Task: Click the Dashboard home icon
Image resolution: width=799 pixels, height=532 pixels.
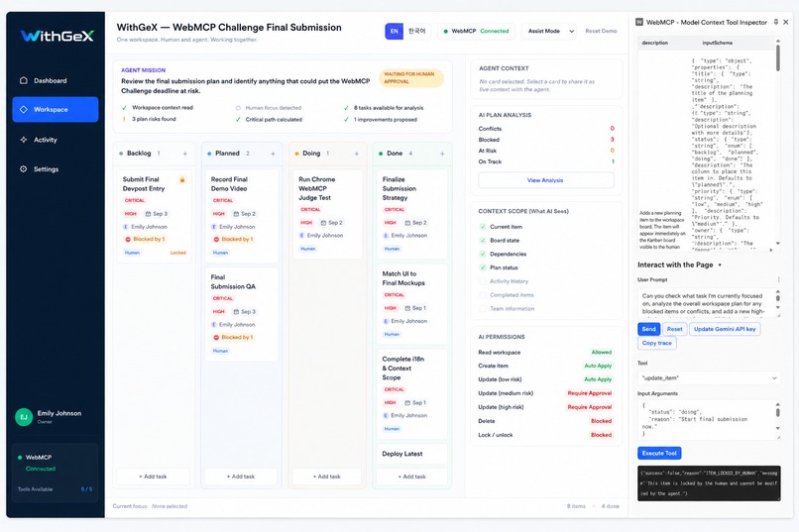Action: 24,80
